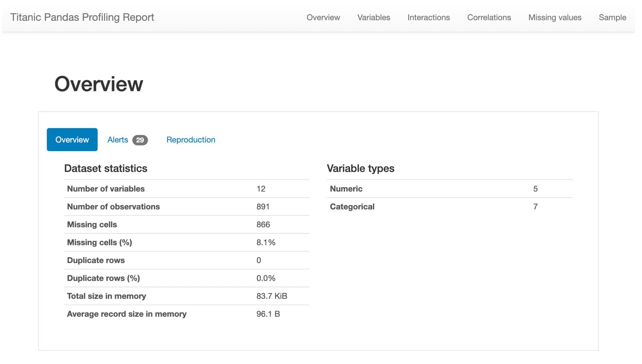Select the Dataset statistics heading
Screen dimensions: 642x364
point(106,168)
